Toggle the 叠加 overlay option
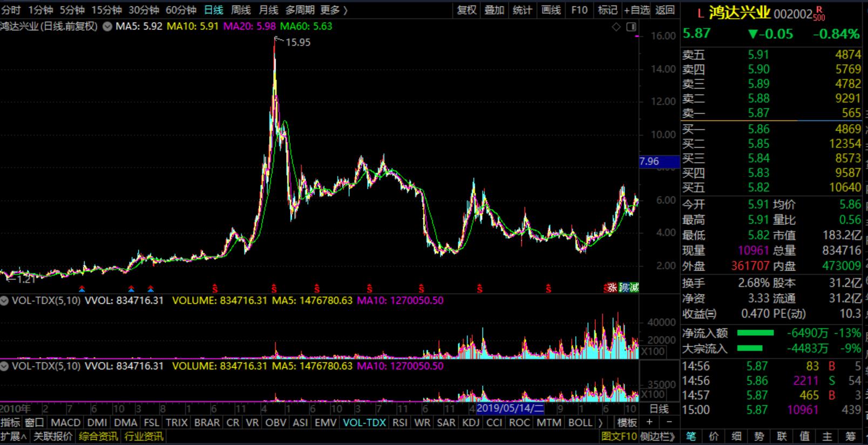This screenshot has width=868, height=445. pyautogui.click(x=494, y=10)
